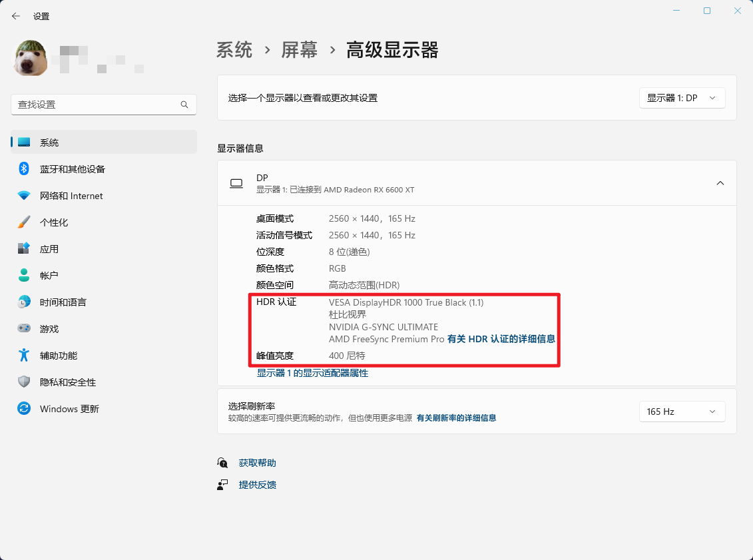Open the 165 Hz refresh rate dropdown
Viewport: 753px width, 560px height.
point(682,412)
